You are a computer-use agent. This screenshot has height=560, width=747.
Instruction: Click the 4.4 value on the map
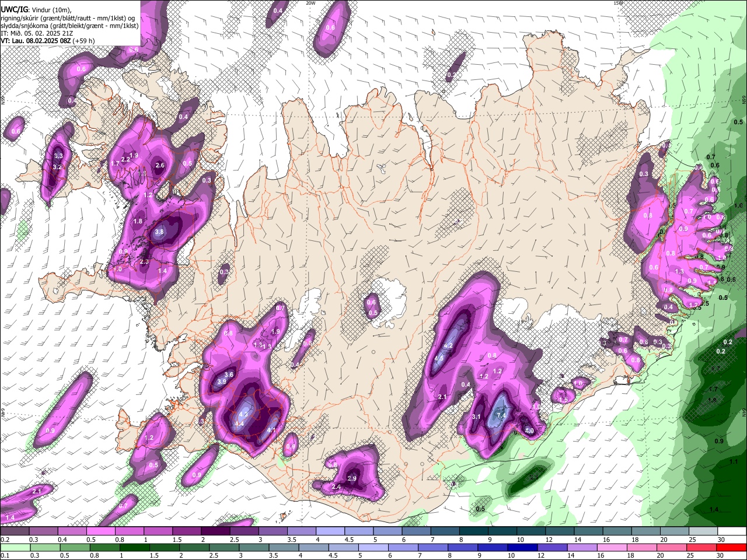[239, 423]
